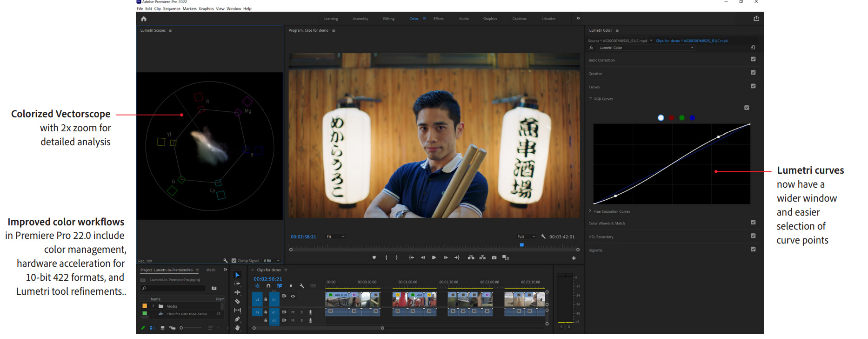Step forward one frame

point(446,258)
